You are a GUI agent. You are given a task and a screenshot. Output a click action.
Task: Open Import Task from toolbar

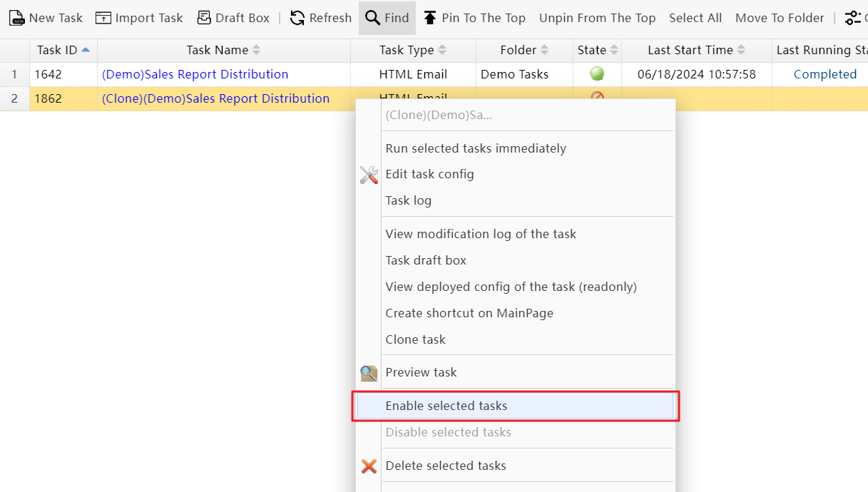[139, 18]
